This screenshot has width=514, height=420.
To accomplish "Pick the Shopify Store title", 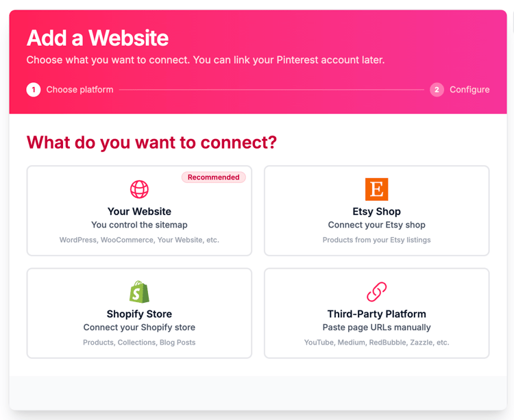I will click(139, 314).
